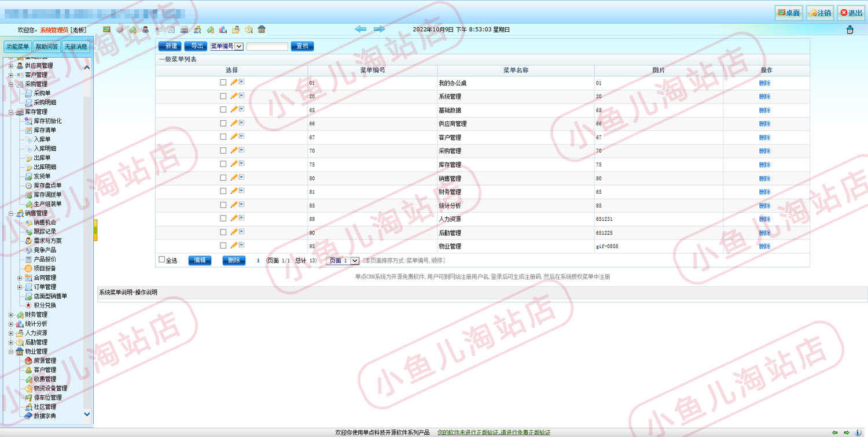Tick the checkbox for row 人力资源

click(x=223, y=218)
